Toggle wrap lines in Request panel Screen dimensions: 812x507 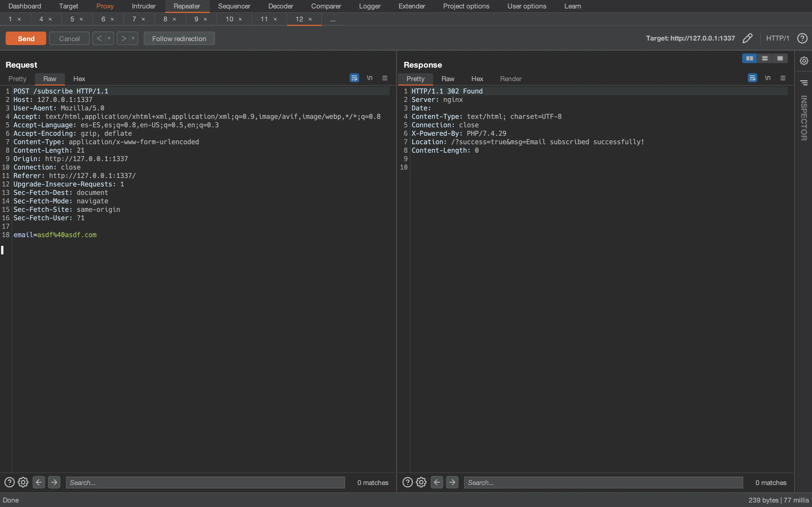point(355,78)
